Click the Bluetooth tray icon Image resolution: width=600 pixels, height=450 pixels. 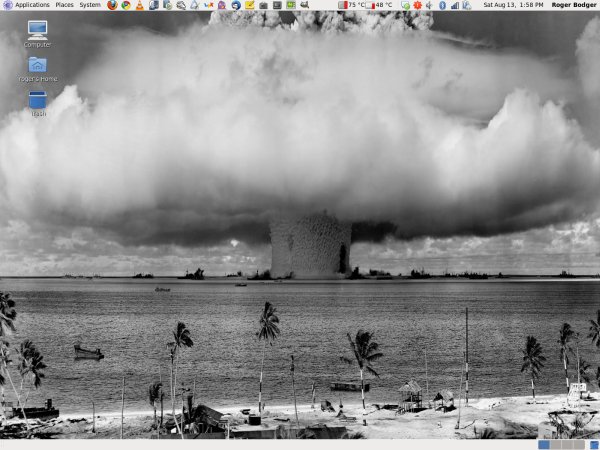pos(442,5)
